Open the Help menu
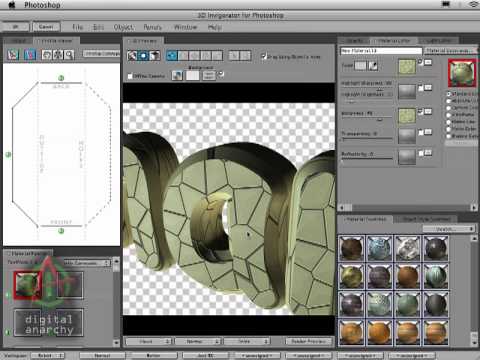The height and width of the screenshot is (360, 480). [215, 27]
